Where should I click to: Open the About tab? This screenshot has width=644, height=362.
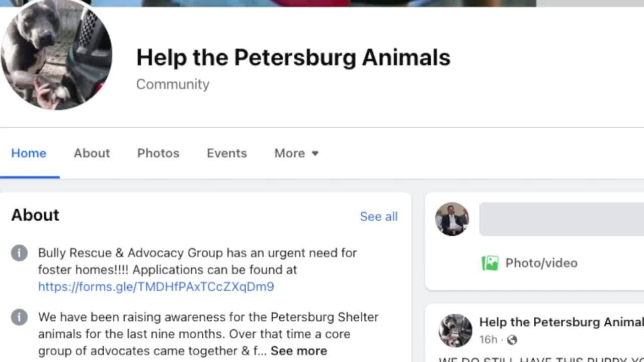[92, 153]
